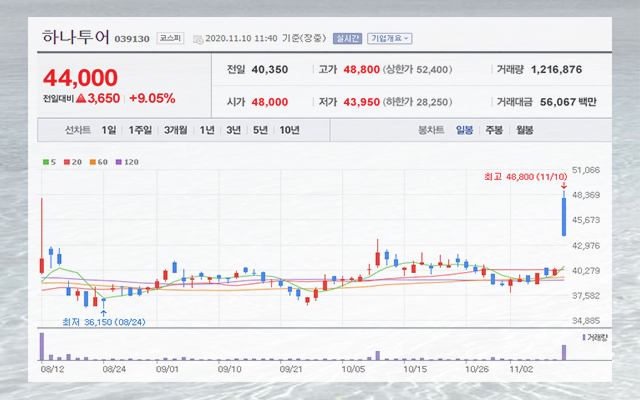Click the purple 거래량 legend marker
640x400 pixels.
click(584, 338)
